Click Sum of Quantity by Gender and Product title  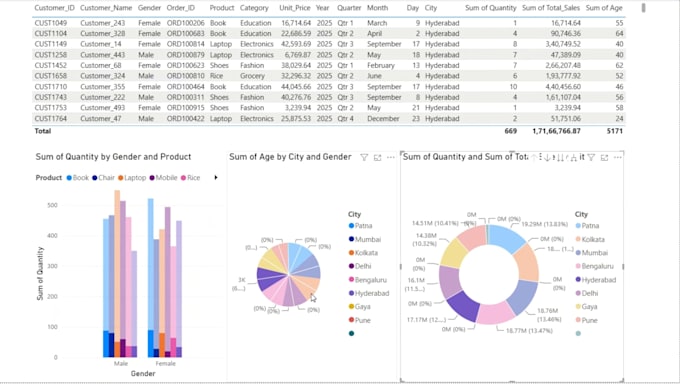[x=113, y=157]
